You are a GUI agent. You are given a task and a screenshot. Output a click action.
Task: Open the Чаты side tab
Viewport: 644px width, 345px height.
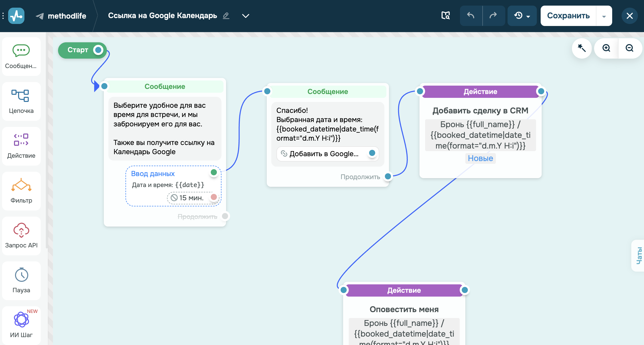click(638, 255)
